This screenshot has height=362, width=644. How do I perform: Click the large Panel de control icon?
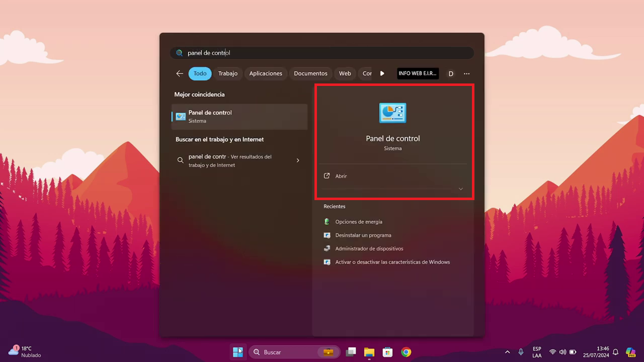pyautogui.click(x=392, y=113)
